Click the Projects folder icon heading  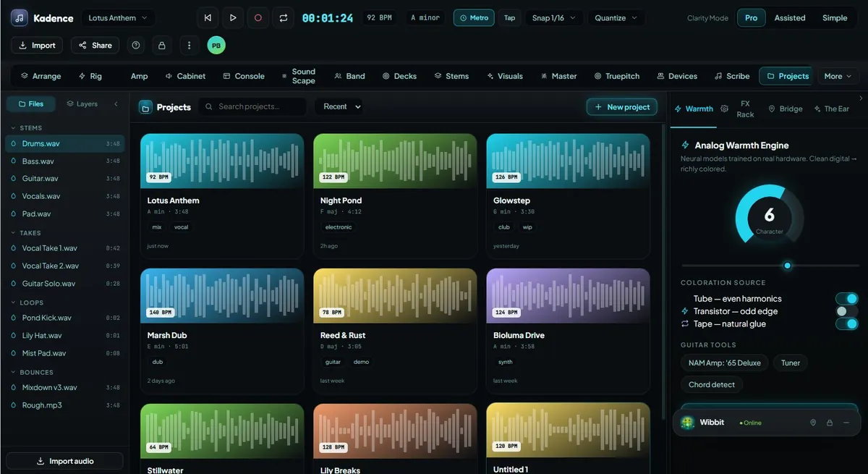coord(145,107)
